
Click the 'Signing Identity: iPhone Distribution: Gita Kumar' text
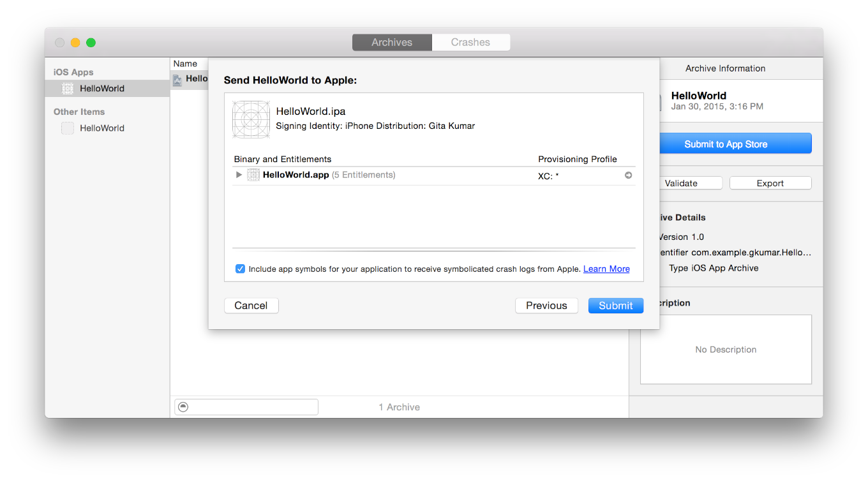coord(375,126)
